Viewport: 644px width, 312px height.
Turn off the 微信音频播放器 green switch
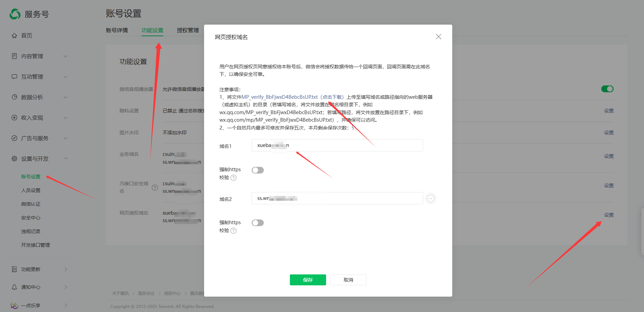[607, 89]
